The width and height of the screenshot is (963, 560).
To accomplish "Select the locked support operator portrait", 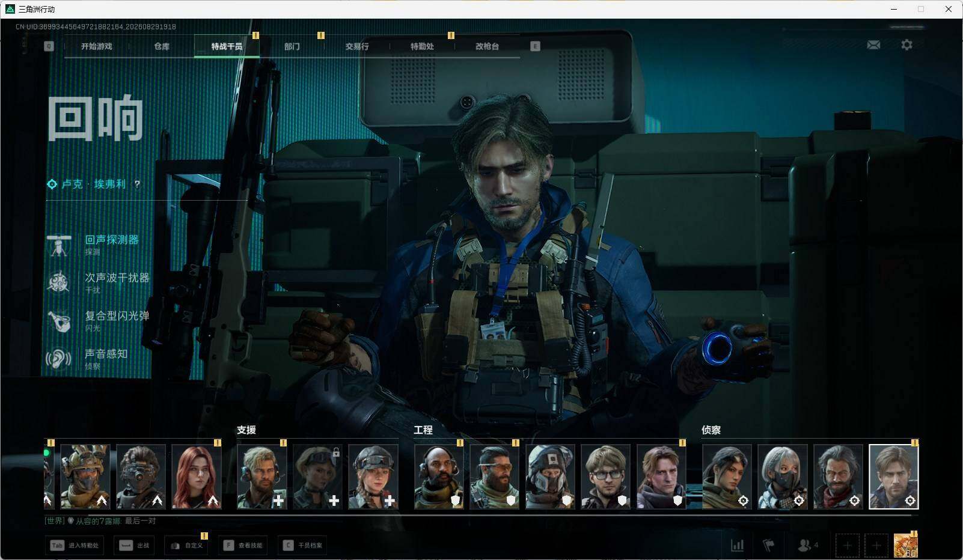I will [317, 476].
